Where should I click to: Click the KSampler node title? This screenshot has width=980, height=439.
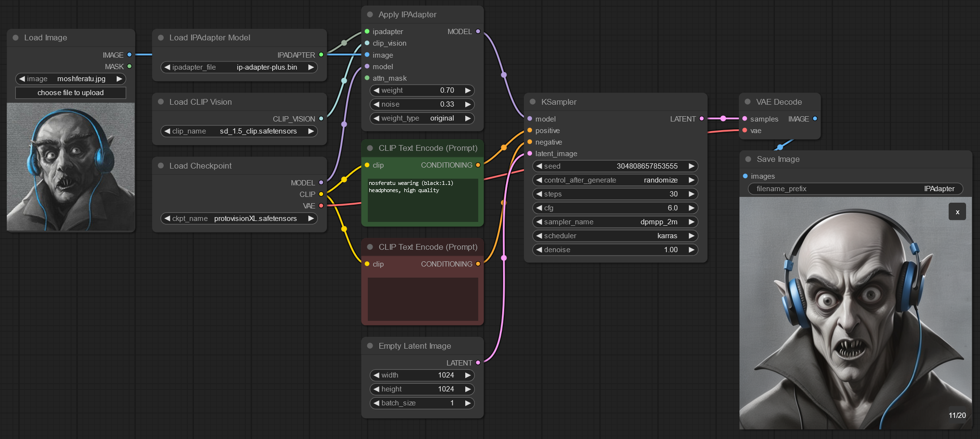coord(558,102)
